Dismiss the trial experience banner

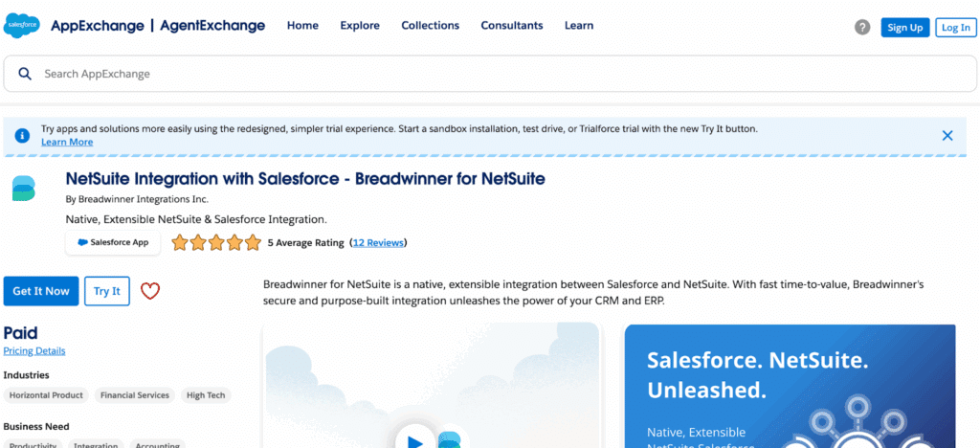(x=947, y=135)
